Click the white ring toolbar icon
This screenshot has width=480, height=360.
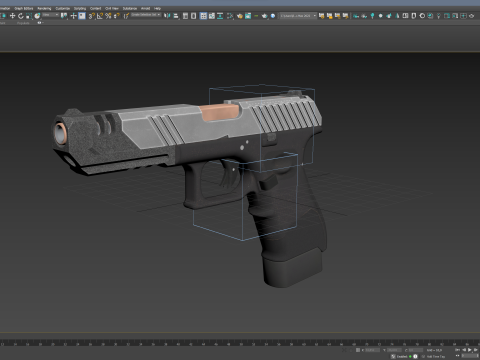[422, 16]
